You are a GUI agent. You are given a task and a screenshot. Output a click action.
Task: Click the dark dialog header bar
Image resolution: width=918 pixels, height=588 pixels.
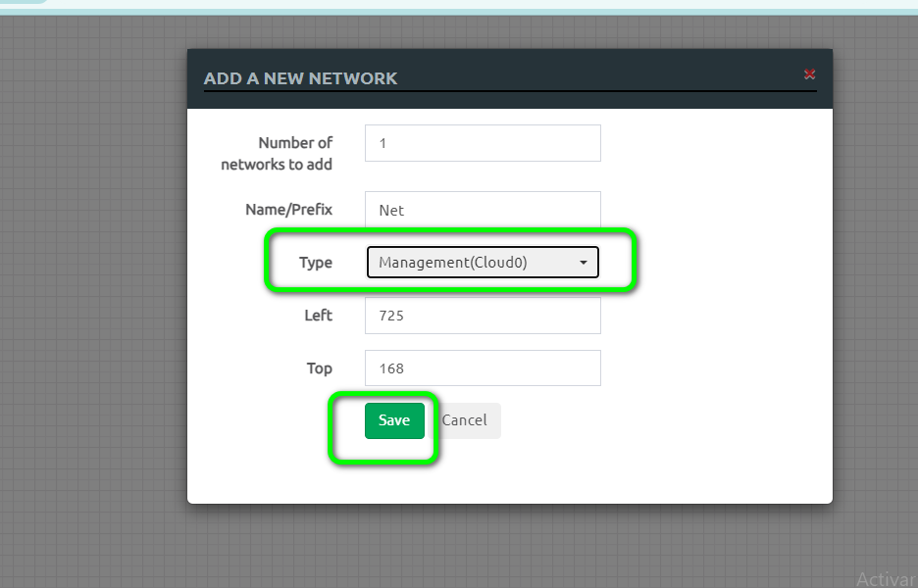[x=588, y=78]
